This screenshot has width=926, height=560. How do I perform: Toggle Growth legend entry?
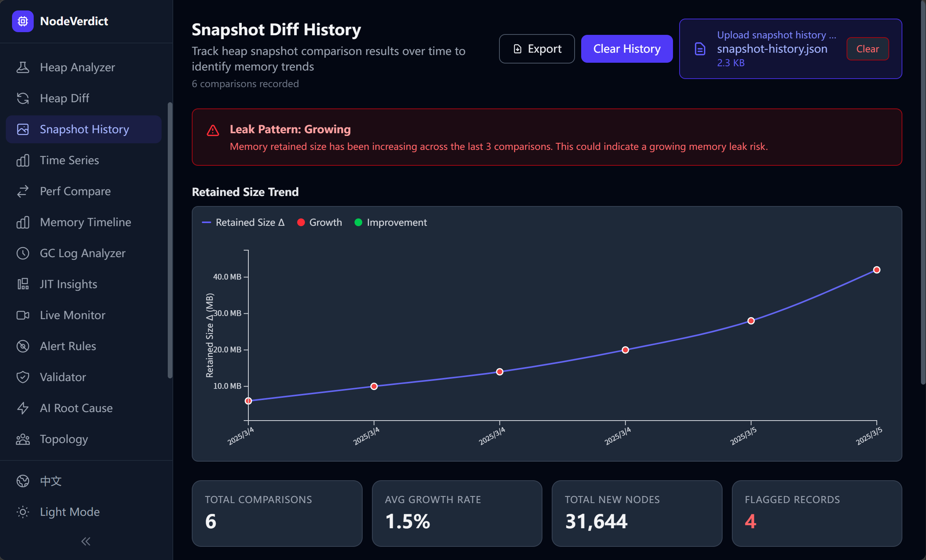(x=320, y=222)
